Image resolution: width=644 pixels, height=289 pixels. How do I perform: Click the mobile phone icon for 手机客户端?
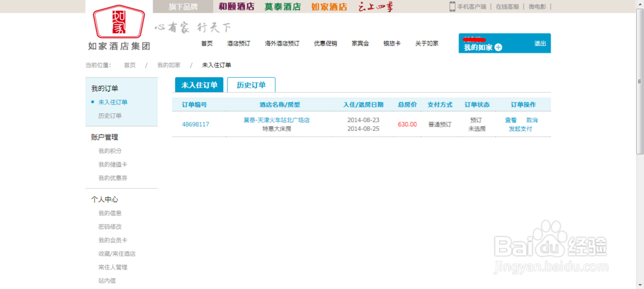click(x=452, y=6)
